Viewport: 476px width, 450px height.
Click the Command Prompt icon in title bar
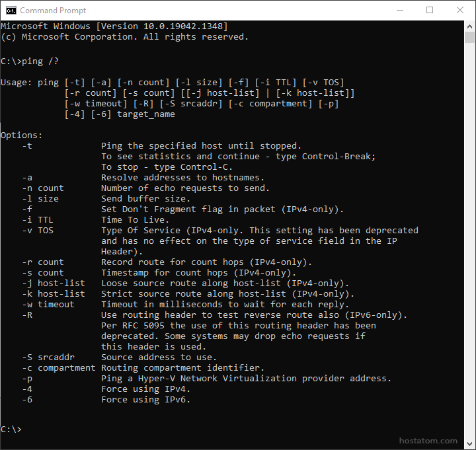(10, 11)
